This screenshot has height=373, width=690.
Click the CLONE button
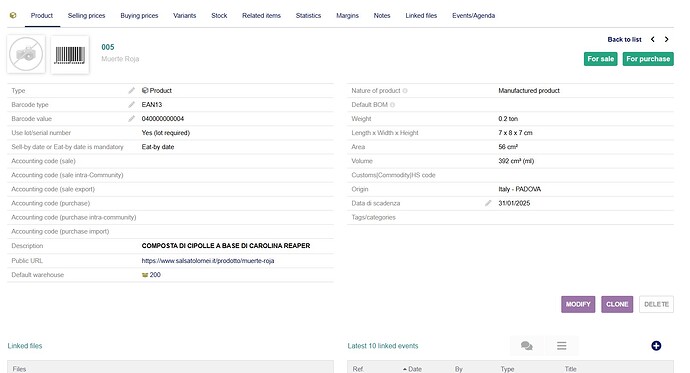(x=617, y=304)
